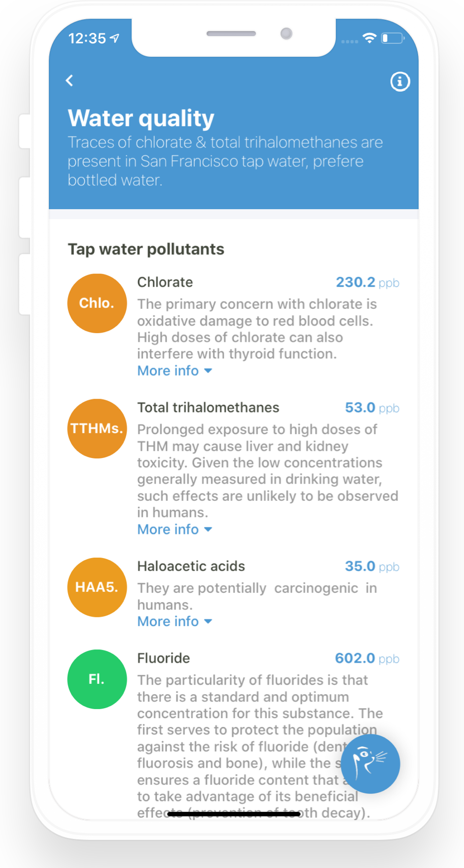Image resolution: width=464 pixels, height=868 pixels.
Task: Tap the battery indicator in status bar
Action: tap(393, 38)
